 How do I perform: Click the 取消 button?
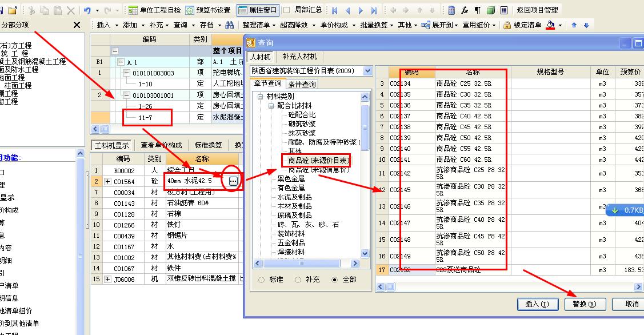coord(629,304)
